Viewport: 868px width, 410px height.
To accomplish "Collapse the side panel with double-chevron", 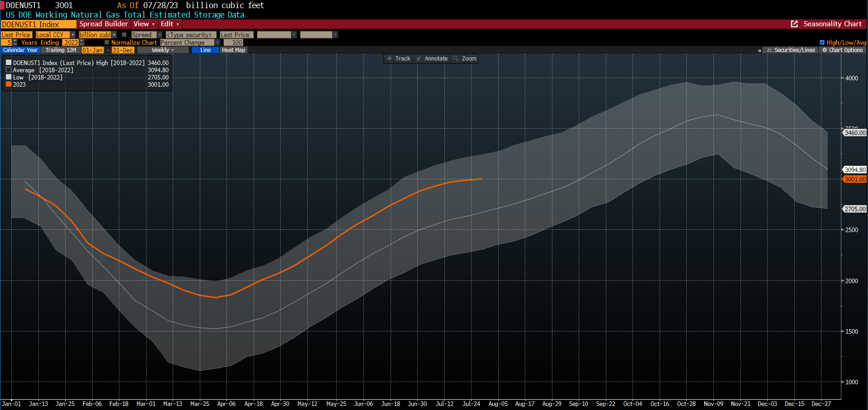I will click(x=759, y=51).
